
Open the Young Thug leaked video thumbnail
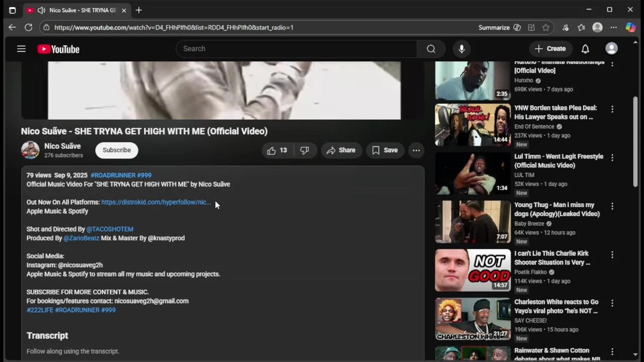pos(472,222)
